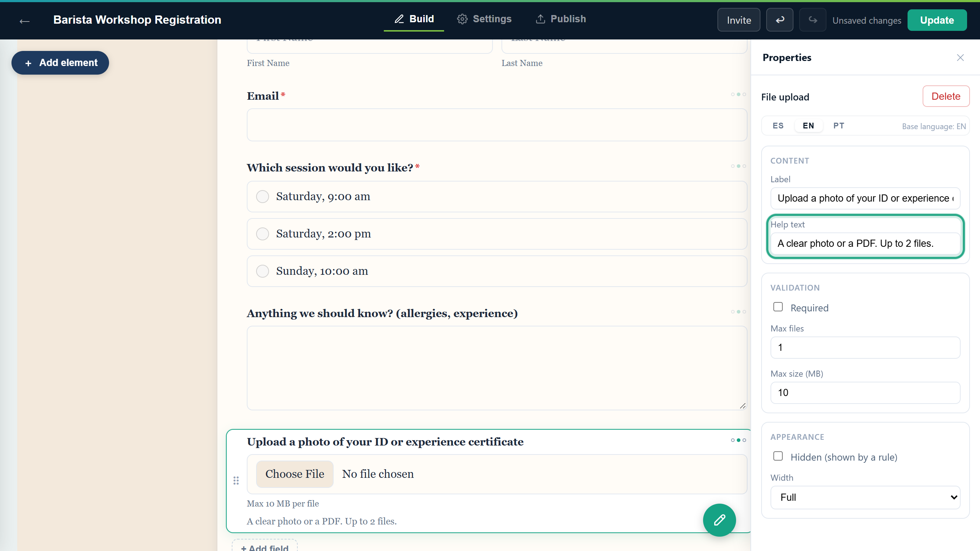980x551 pixels.
Task: Open the Width dropdown set to Full
Action: click(865, 497)
